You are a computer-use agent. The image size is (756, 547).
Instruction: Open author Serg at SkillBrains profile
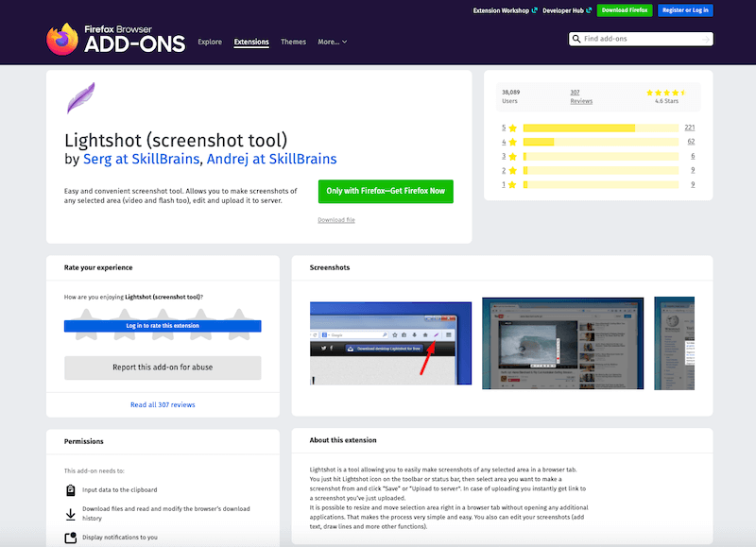(x=141, y=159)
